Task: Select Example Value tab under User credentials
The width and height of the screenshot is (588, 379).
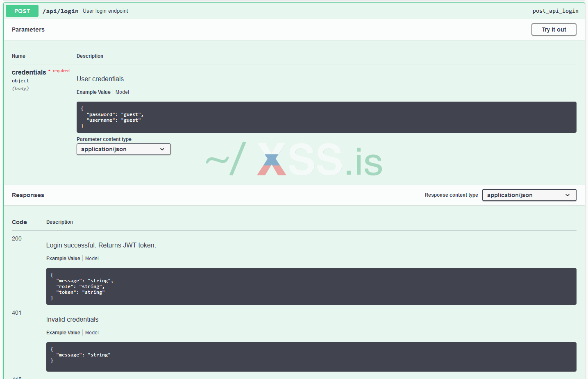Action: [x=93, y=92]
